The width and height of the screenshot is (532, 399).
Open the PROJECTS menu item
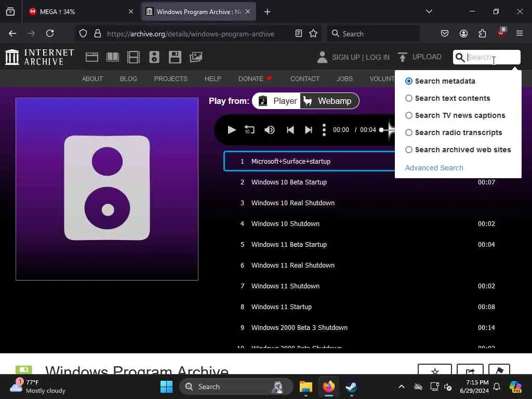click(170, 79)
